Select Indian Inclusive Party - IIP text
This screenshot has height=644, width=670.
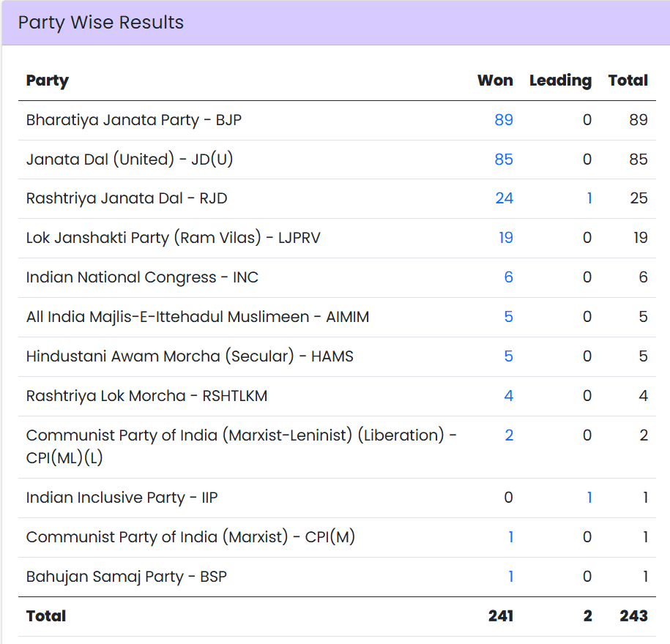pyautogui.click(x=122, y=498)
